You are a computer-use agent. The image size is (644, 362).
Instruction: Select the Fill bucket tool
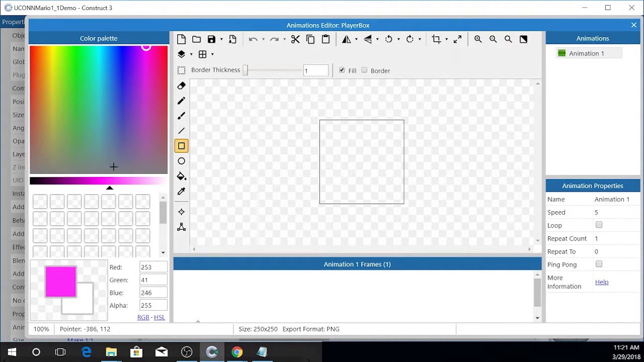(182, 176)
